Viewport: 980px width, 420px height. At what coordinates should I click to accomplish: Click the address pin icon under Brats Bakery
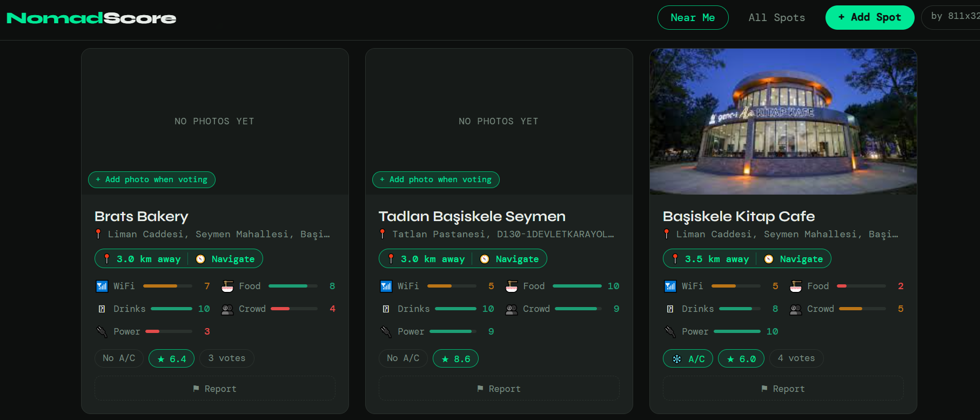pyautogui.click(x=98, y=234)
